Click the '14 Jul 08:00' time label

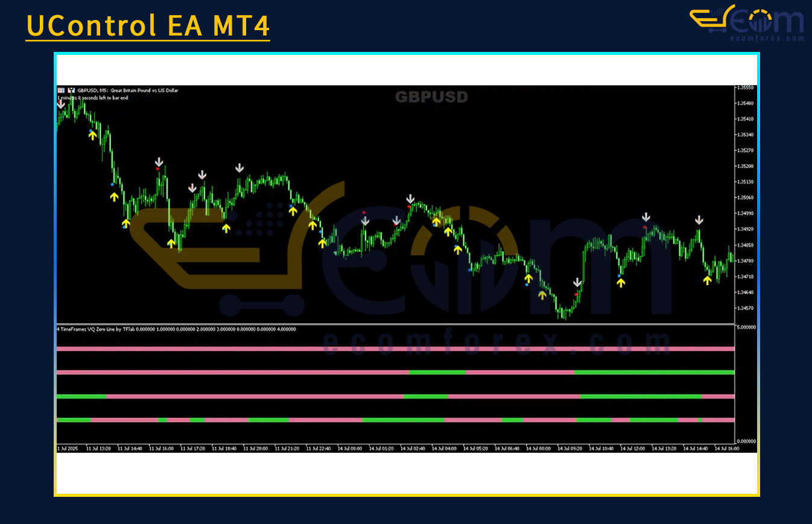tap(538, 449)
